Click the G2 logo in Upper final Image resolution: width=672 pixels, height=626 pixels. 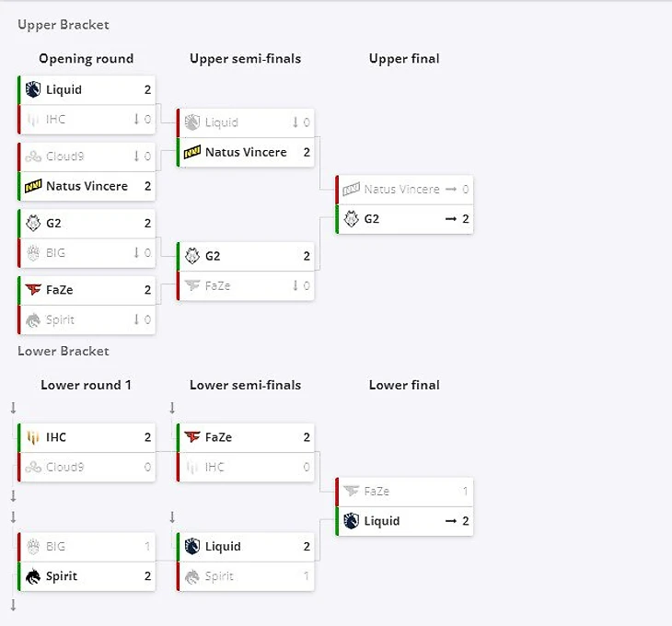351,219
